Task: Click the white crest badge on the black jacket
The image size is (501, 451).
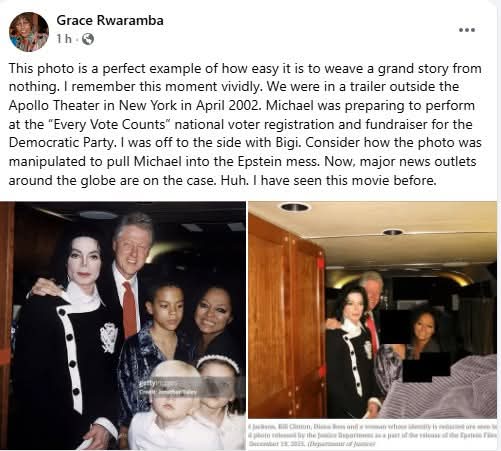Action: point(109,337)
